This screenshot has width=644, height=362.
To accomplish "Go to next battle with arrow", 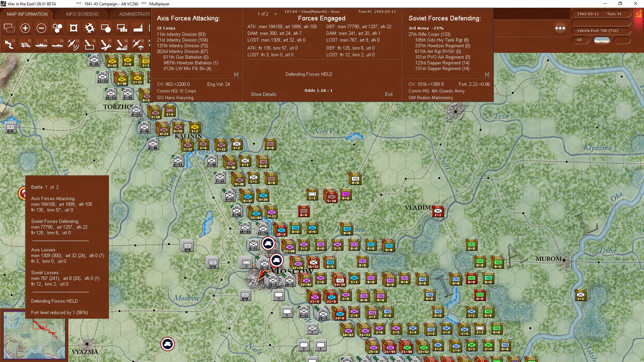I will [x=276, y=14].
